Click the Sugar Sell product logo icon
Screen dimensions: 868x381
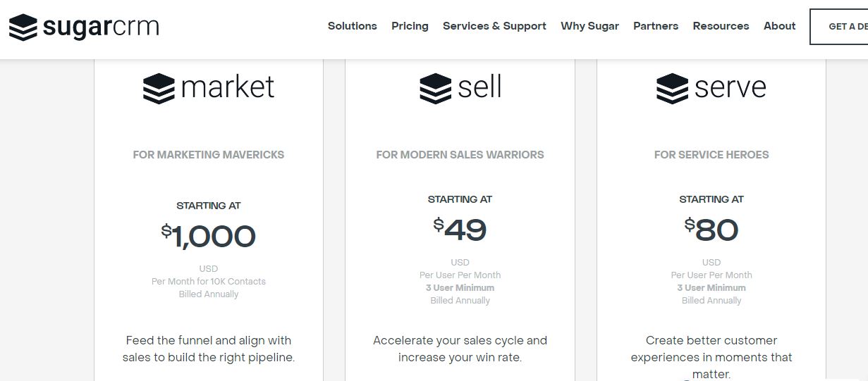coord(435,88)
